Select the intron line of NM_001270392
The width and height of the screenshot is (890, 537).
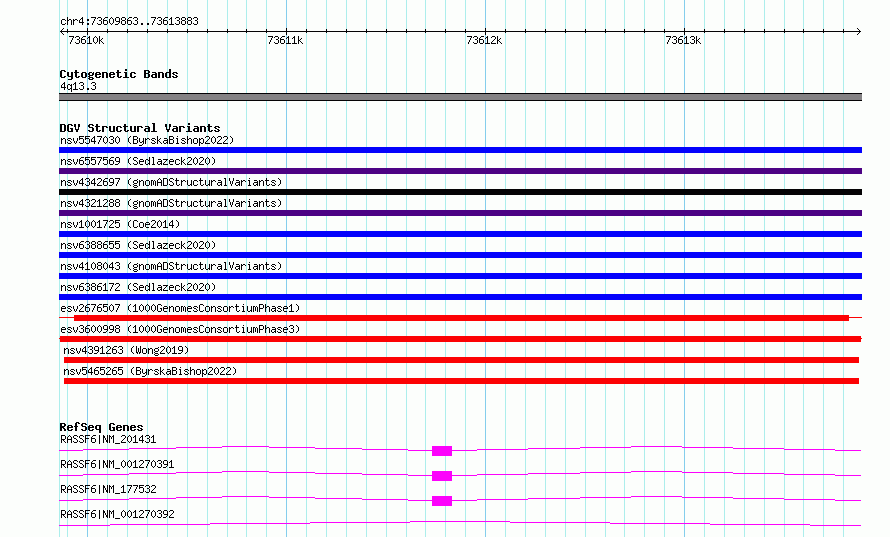point(460,523)
